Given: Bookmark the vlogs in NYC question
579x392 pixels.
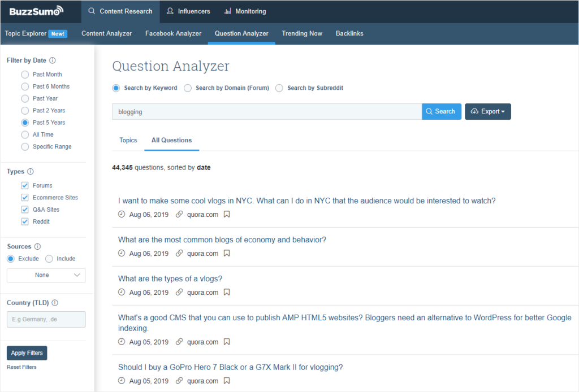Looking at the screenshot, I should tap(226, 214).
